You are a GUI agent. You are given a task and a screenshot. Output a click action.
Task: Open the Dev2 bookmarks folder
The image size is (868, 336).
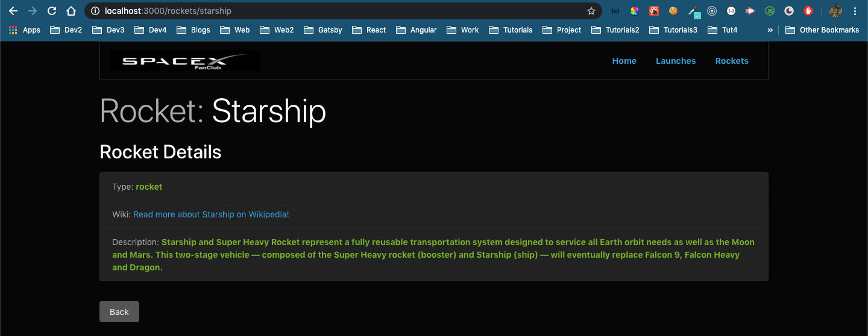(x=66, y=30)
